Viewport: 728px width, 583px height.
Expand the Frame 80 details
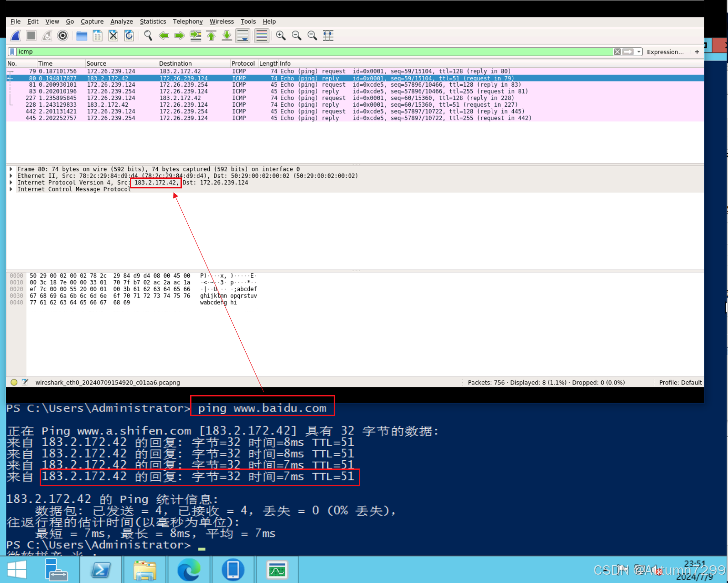click(x=11, y=169)
